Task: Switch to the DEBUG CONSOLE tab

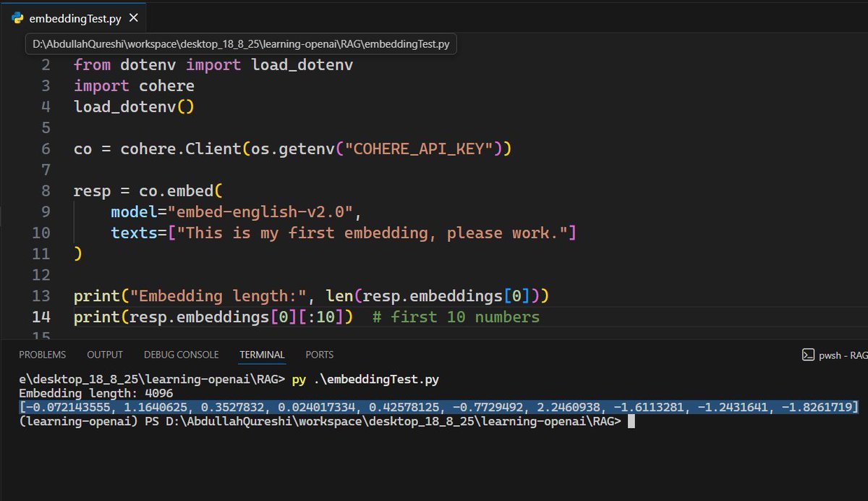Action: point(181,355)
